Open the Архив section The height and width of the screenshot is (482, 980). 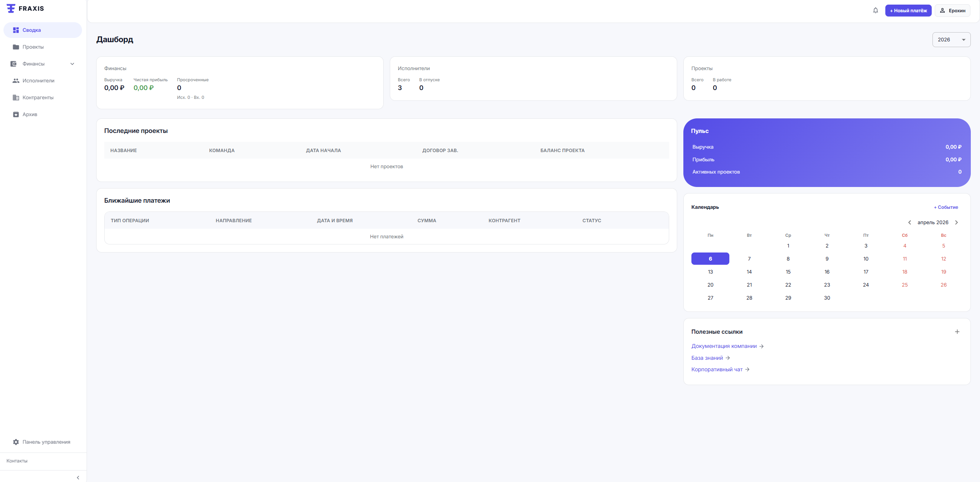(30, 114)
